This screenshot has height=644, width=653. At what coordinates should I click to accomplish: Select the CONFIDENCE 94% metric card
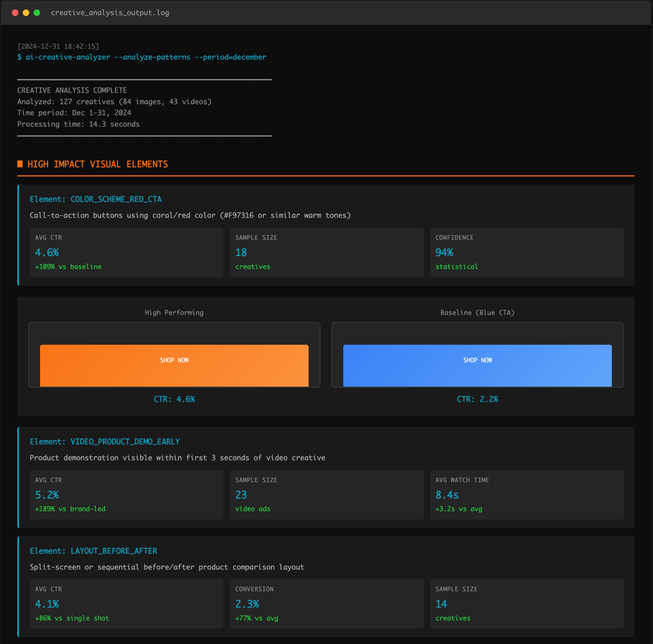526,252
